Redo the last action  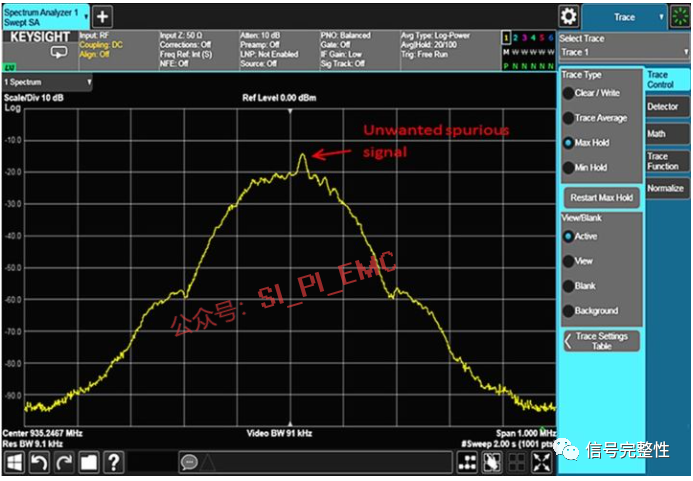[x=64, y=462]
